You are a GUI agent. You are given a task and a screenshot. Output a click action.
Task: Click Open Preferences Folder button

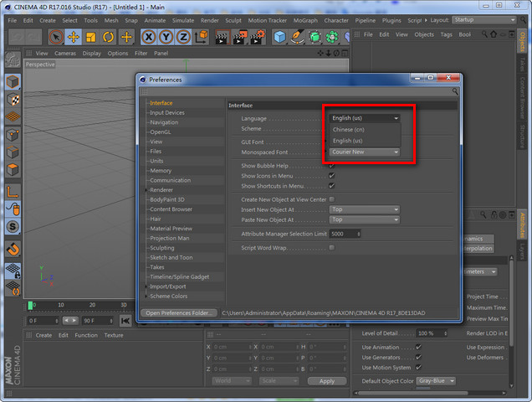tap(179, 313)
